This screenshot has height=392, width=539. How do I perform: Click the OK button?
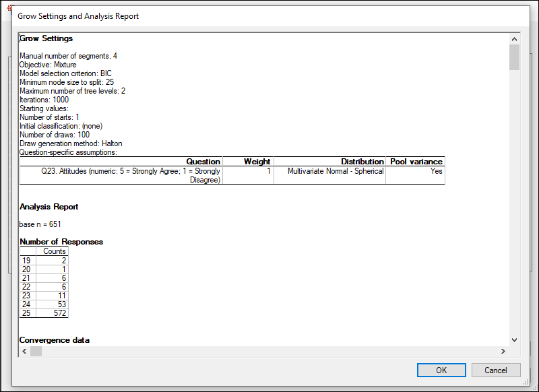click(x=441, y=370)
